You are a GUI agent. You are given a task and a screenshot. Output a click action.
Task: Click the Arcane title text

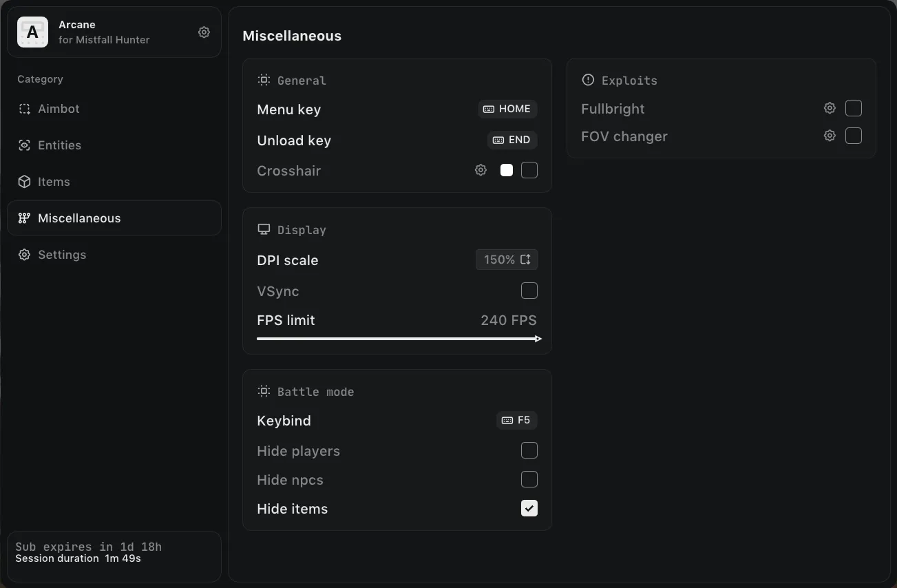pyautogui.click(x=77, y=25)
